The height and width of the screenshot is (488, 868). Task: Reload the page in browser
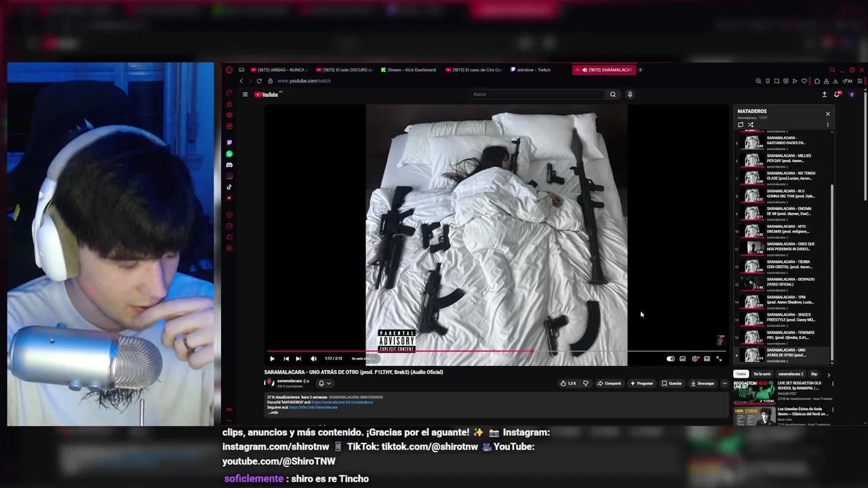click(259, 81)
